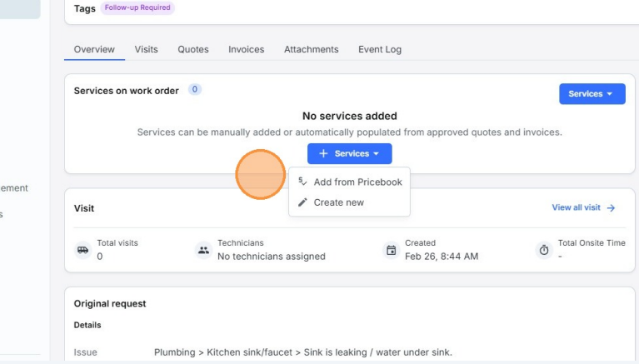Click the View all visit link
This screenshot has height=364, width=639.
576,208
